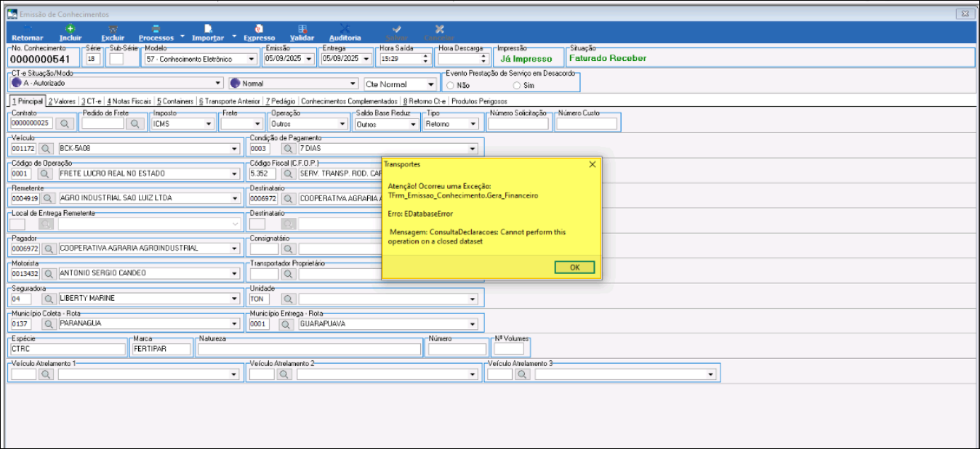The height and width of the screenshot is (449, 980).
Task: Click the Natureza input field
Action: (x=309, y=349)
